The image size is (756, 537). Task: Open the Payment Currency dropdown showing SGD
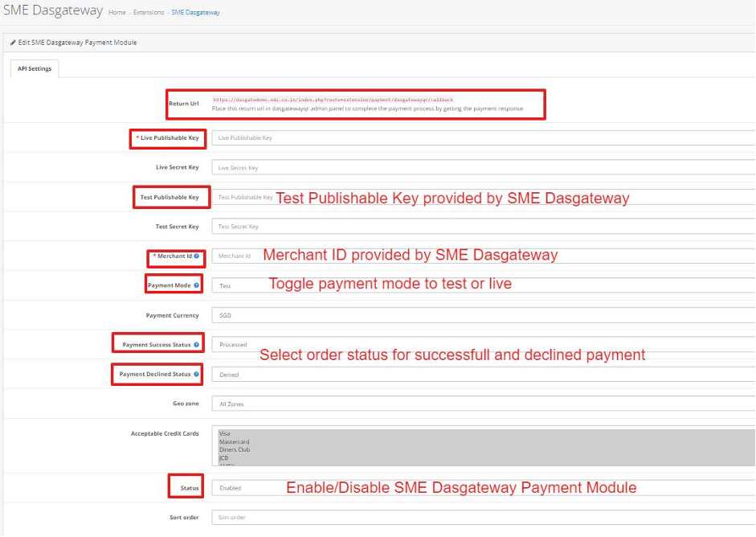[x=484, y=316]
